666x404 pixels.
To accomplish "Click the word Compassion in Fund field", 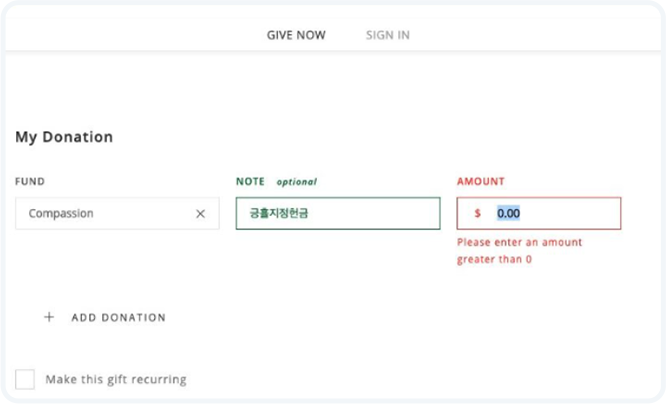I will [x=62, y=213].
